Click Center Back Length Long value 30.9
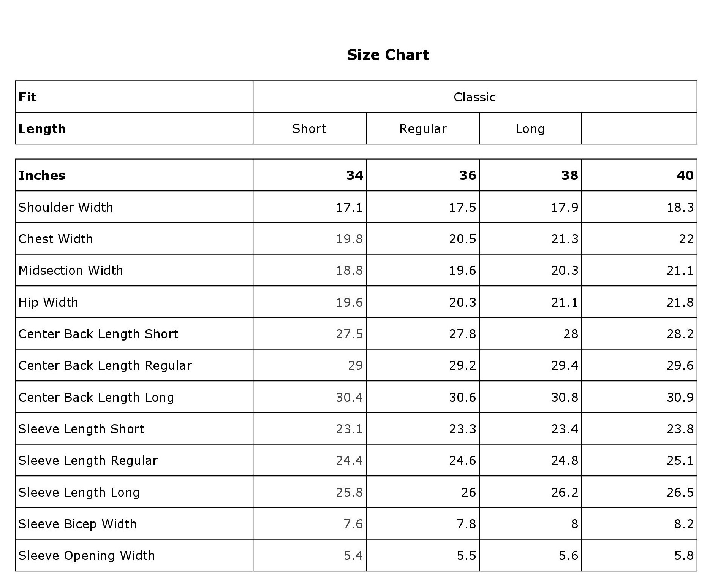This screenshot has width=718, height=588. (680, 398)
